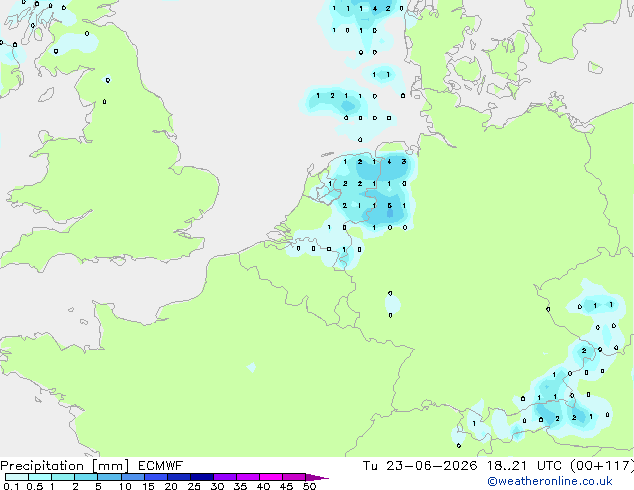Click the legend label "10"
The height and width of the screenshot is (490, 634).
tap(125, 486)
